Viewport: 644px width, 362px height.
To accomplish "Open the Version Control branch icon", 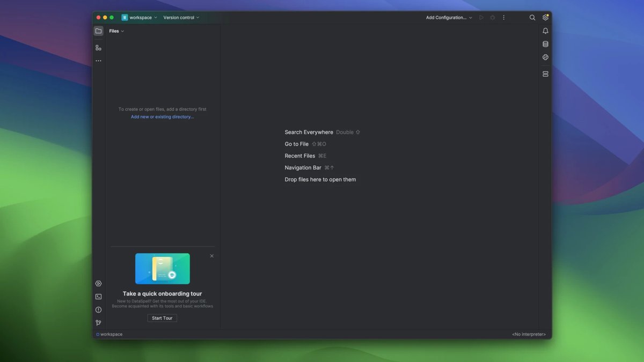I will (x=98, y=322).
